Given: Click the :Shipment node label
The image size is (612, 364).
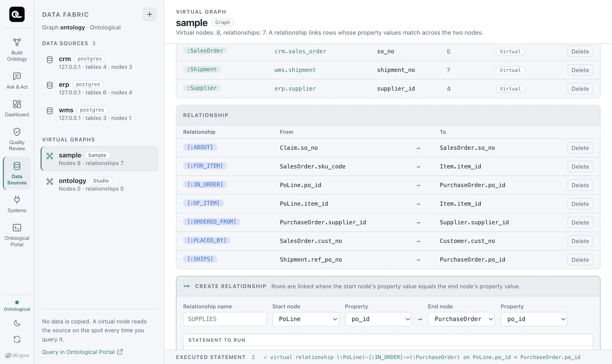Looking at the screenshot, I should coord(202,69).
